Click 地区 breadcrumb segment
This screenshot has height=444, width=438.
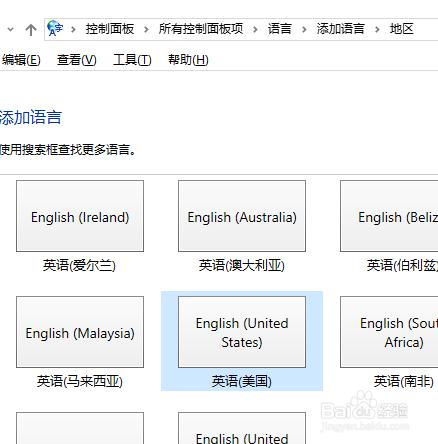point(402,29)
